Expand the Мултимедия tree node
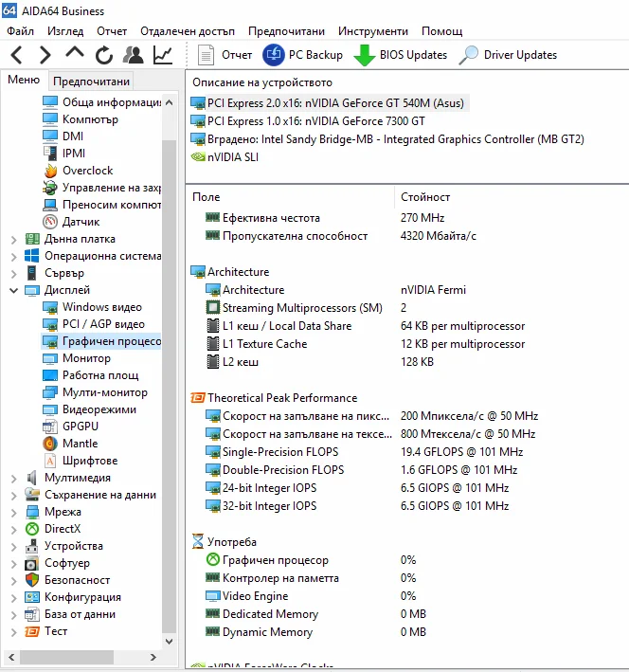This screenshot has width=629, height=672. coord(13,479)
